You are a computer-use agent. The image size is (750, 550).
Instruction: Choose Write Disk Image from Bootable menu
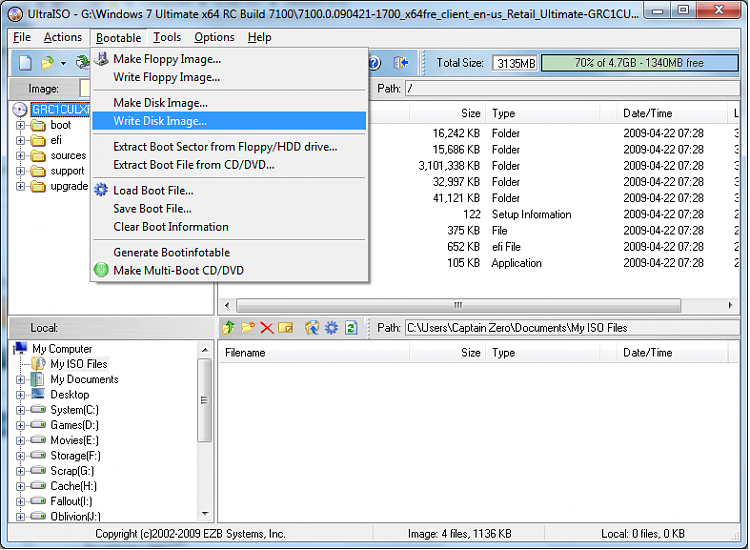[229, 121]
